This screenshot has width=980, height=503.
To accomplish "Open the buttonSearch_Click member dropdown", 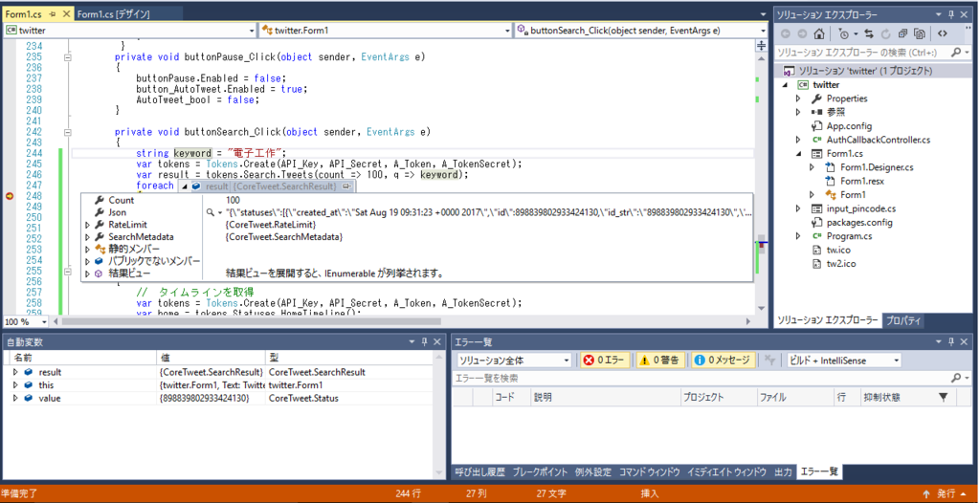I will tap(763, 30).
